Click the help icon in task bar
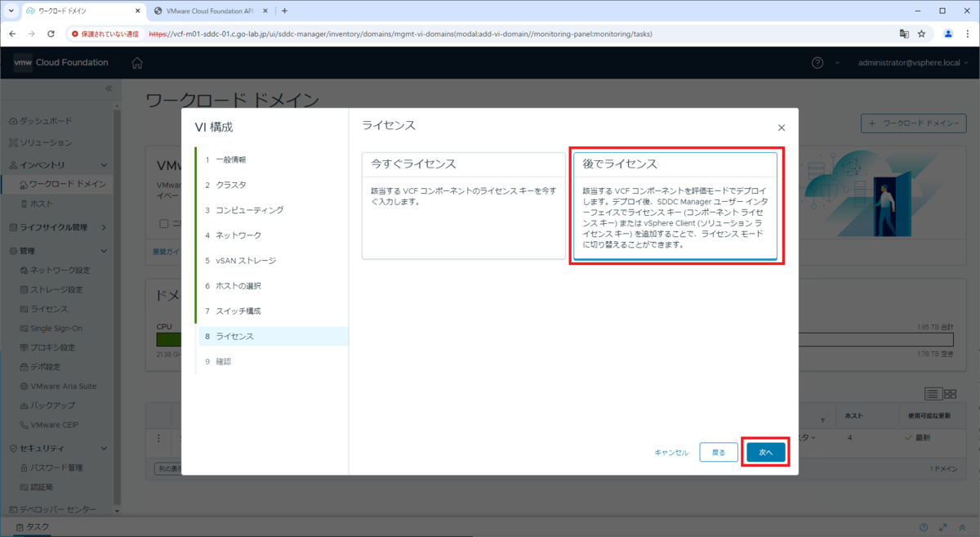 pos(924,527)
